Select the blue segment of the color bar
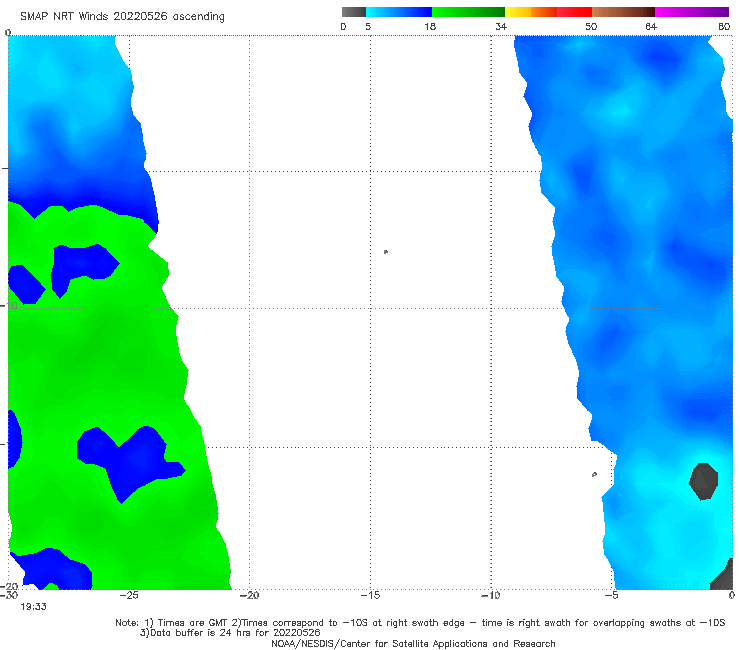Image resolution: width=740 pixels, height=650 pixels. click(x=399, y=12)
